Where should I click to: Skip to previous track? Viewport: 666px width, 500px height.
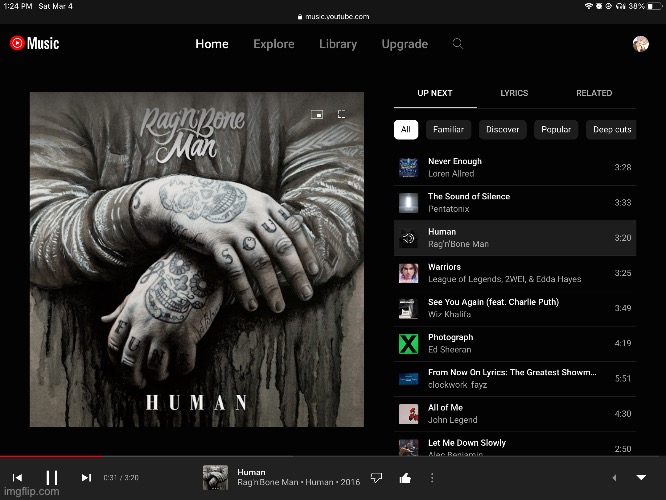coord(17,477)
